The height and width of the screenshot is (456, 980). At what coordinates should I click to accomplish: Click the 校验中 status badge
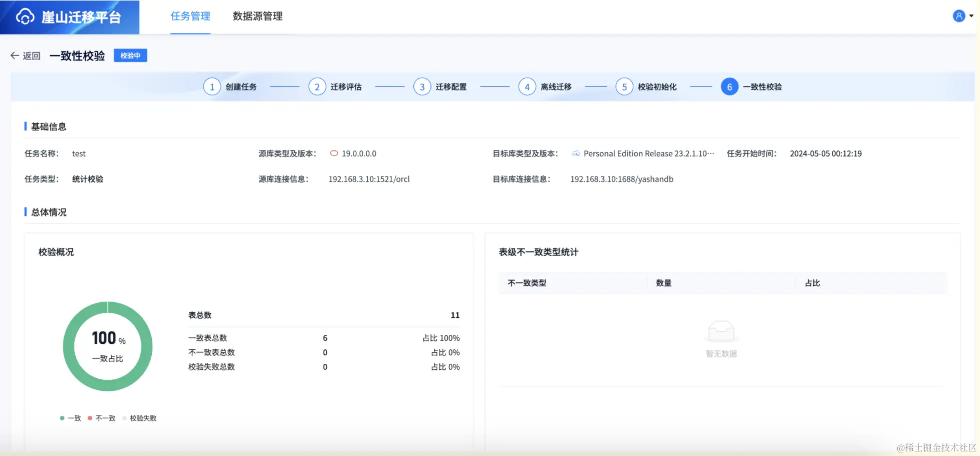[x=130, y=56]
